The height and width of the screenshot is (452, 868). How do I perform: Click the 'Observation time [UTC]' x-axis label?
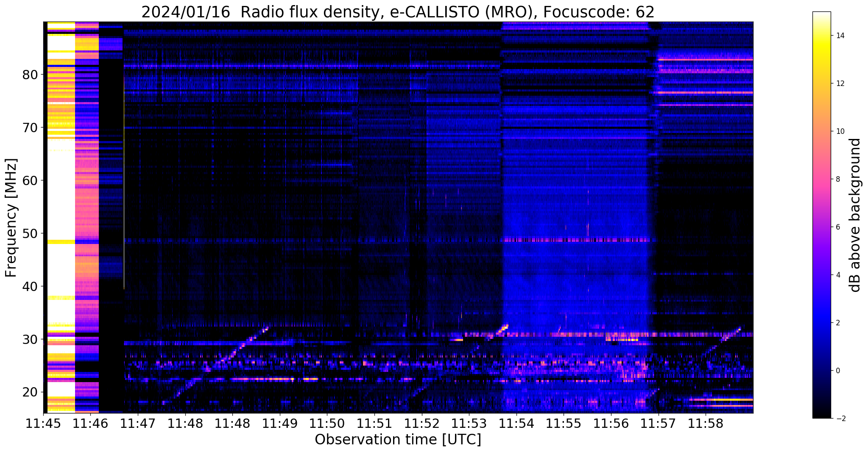398,440
